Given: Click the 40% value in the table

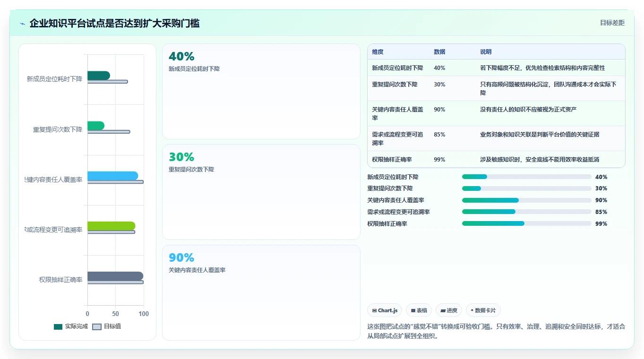Looking at the screenshot, I should pyautogui.click(x=439, y=68).
